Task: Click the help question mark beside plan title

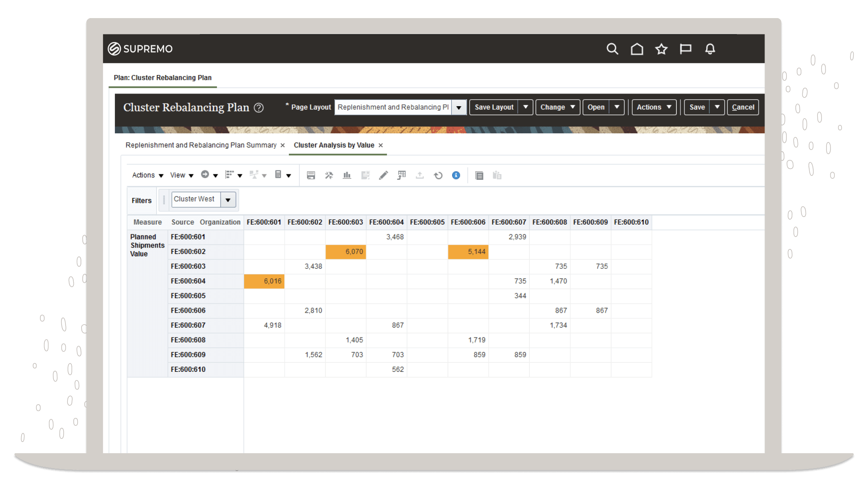Action: coord(259,108)
